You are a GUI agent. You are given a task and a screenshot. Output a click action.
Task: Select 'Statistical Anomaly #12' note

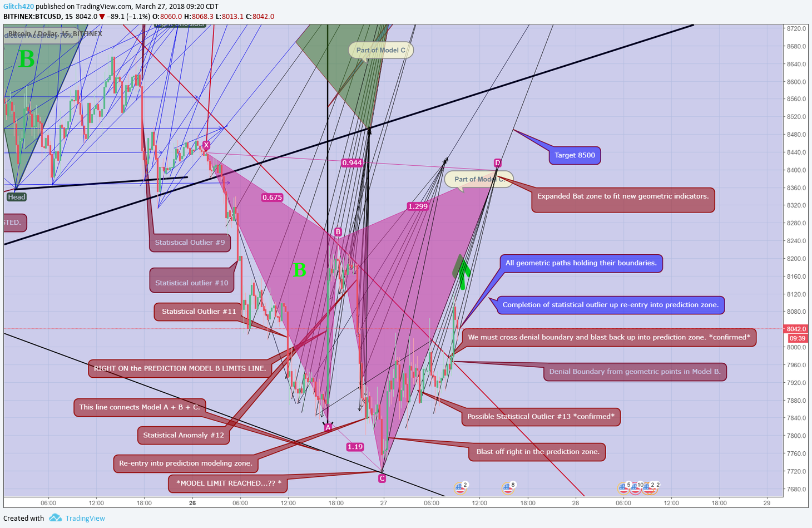(184, 436)
